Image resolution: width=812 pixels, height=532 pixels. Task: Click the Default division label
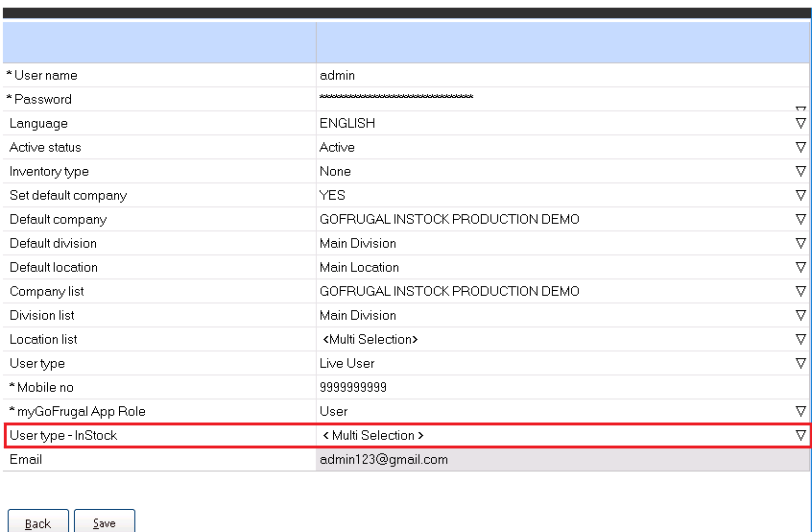(x=54, y=243)
